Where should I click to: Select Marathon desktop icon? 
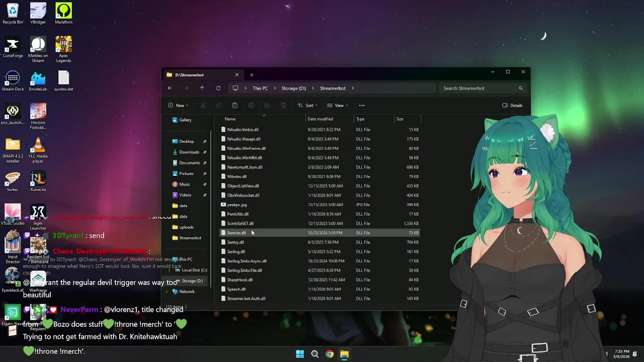tap(63, 14)
